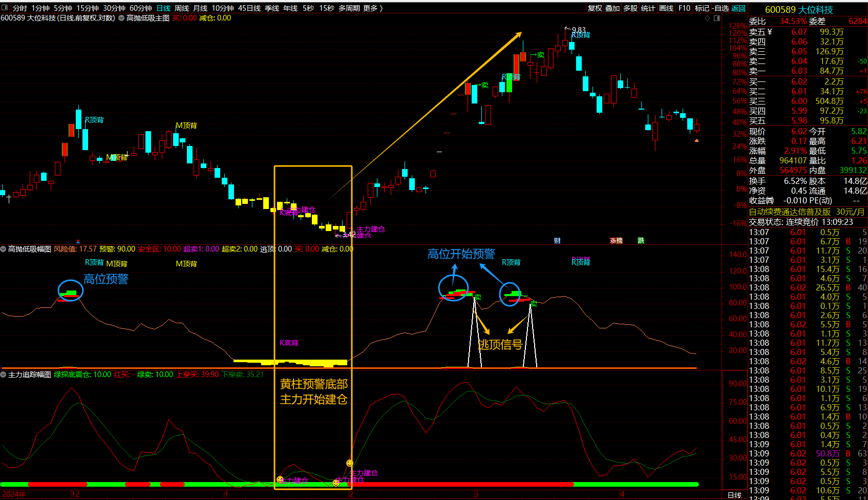Open the F10 company info button
868x500 pixels.
click(684, 8)
